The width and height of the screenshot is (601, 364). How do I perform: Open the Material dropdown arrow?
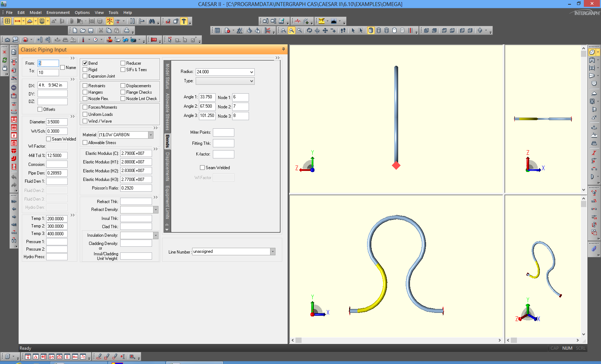[x=151, y=135]
